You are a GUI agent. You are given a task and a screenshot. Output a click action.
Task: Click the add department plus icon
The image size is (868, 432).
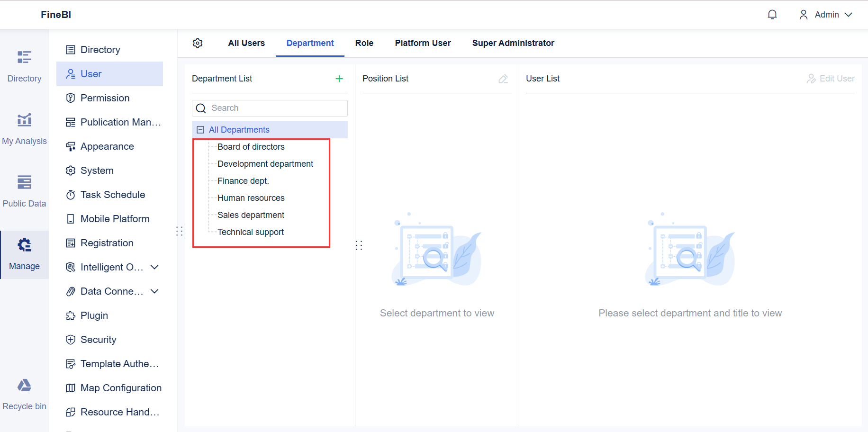tap(339, 79)
